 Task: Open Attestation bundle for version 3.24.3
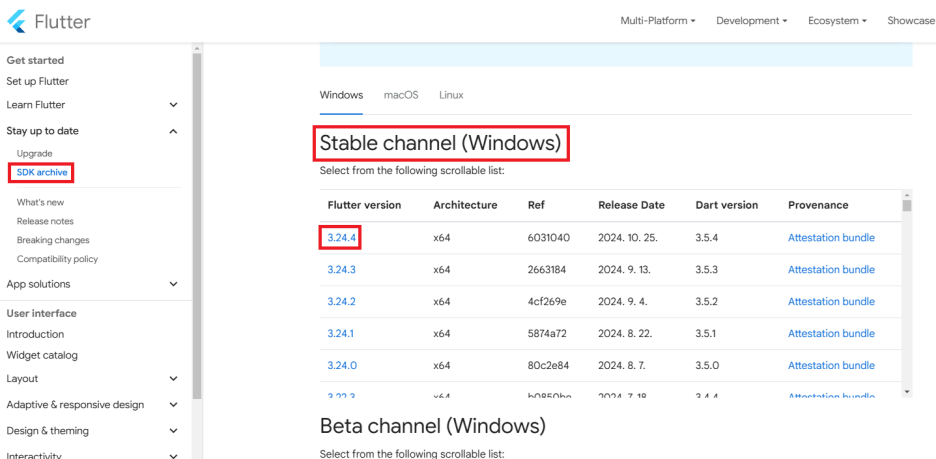click(832, 270)
